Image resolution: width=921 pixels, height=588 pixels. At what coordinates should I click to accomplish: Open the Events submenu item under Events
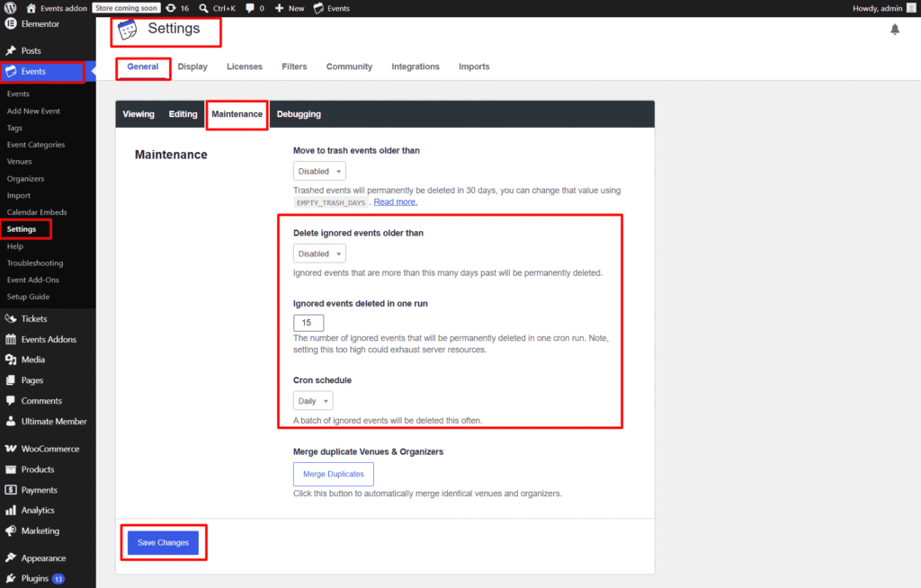tap(18, 94)
